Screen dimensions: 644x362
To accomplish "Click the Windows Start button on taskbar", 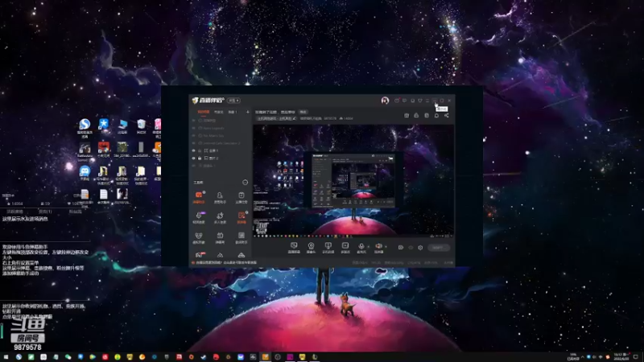I will click(x=6, y=357).
